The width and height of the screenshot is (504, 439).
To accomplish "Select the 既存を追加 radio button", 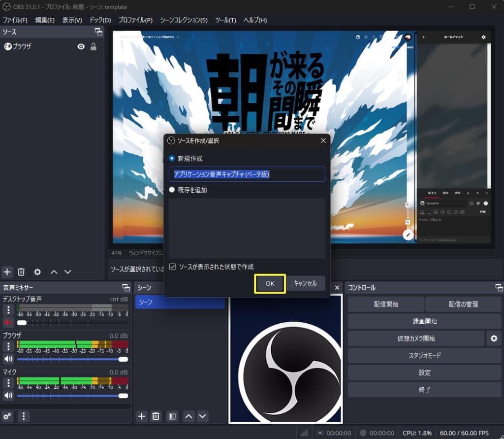I will click(x=172, y=190).
